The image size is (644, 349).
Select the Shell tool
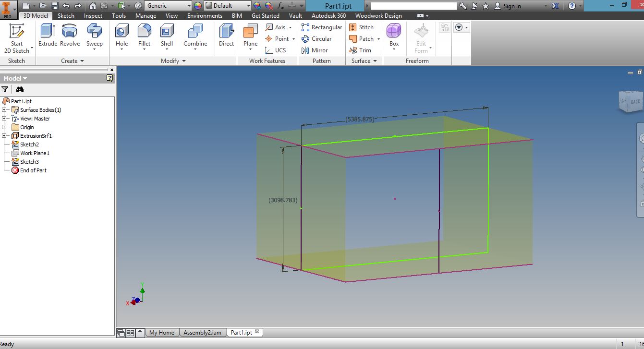pyautogui.click(x=167, y=36)
